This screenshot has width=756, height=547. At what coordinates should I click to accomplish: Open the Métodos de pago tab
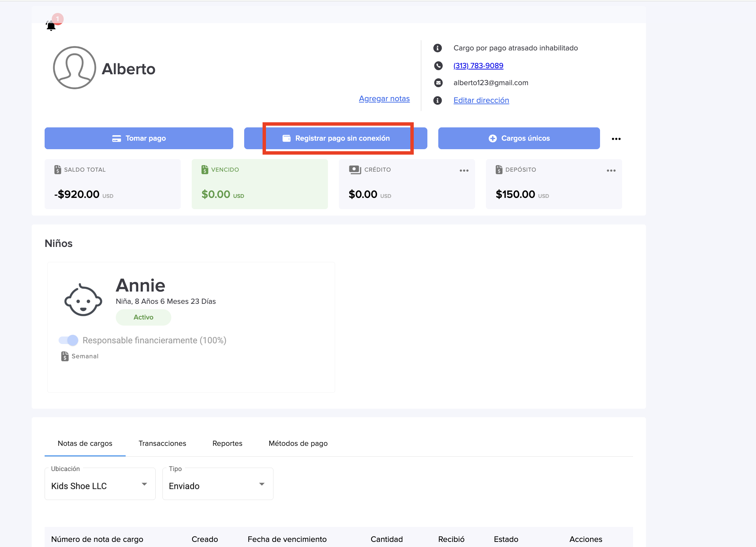[x=298, y=443]
